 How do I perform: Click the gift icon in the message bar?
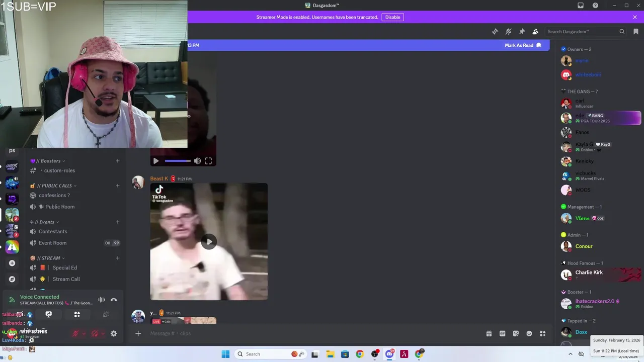tap(489, 333)
